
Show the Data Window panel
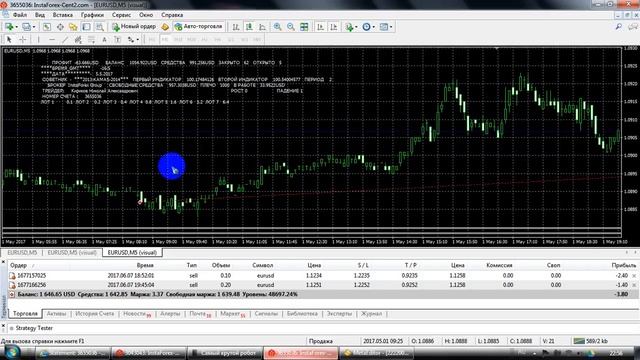(60, 27)
